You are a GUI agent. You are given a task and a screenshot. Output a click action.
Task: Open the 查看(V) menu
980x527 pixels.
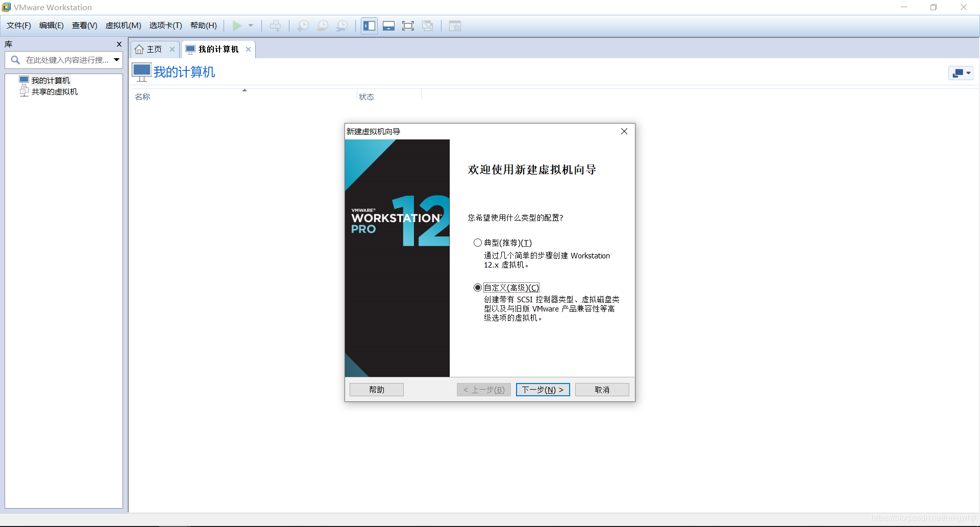point(84,26)
